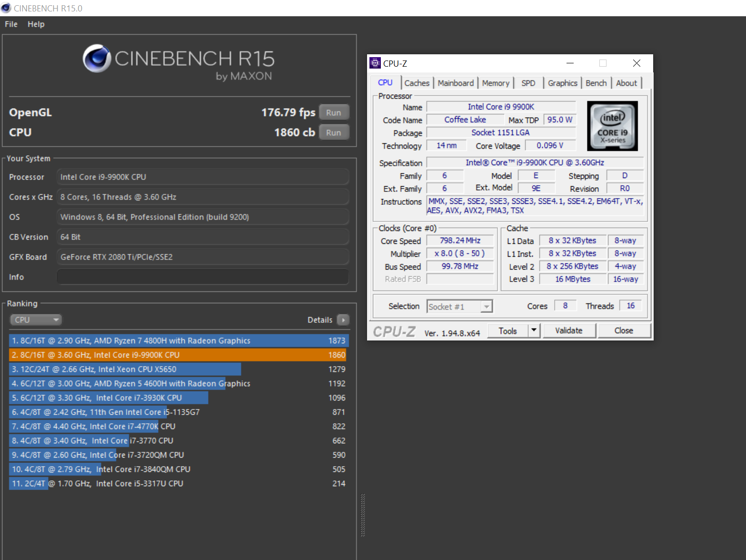Click the Tools button in CPU-Z
The height and width of the screenshot is (560, 746).
tap(508, 330)
